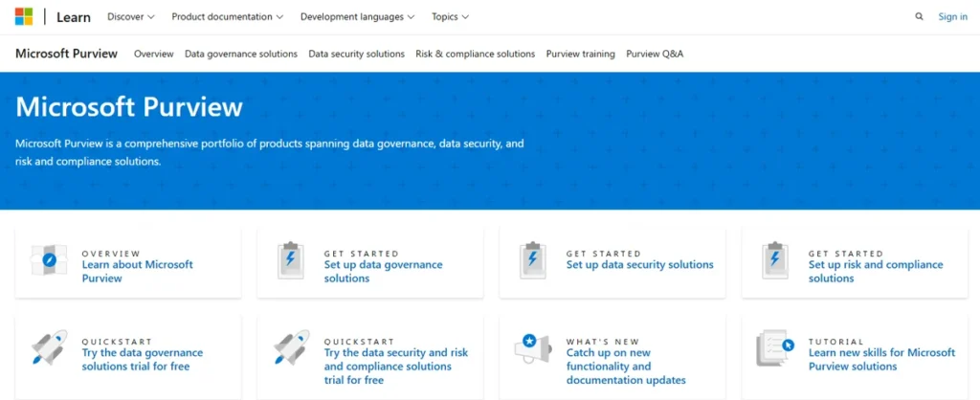Open data security and risk trial link
Screen dimensions: 980x400
(x=396, y=367)
